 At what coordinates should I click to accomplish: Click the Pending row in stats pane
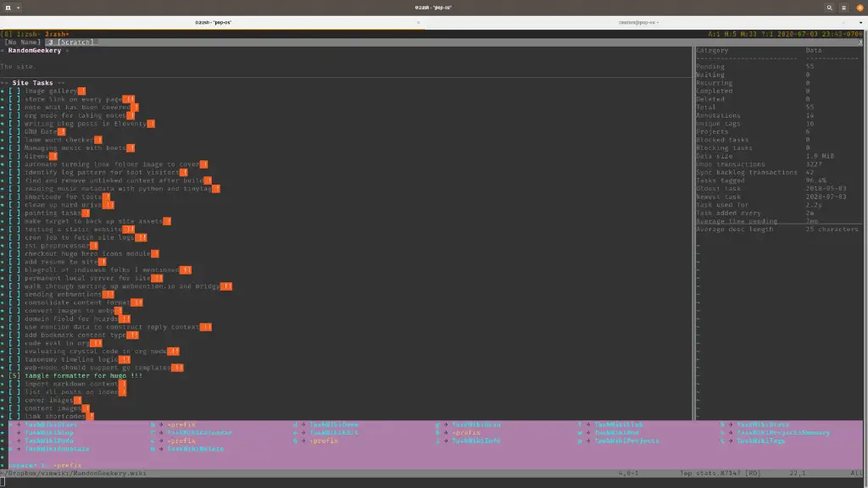point(777,66)
